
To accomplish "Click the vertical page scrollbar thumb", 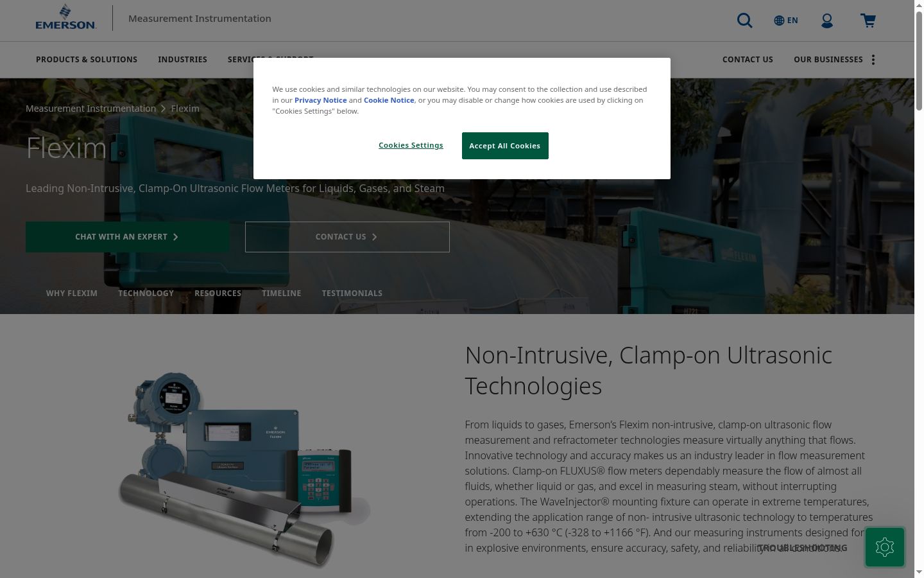I will click(919, 61).
